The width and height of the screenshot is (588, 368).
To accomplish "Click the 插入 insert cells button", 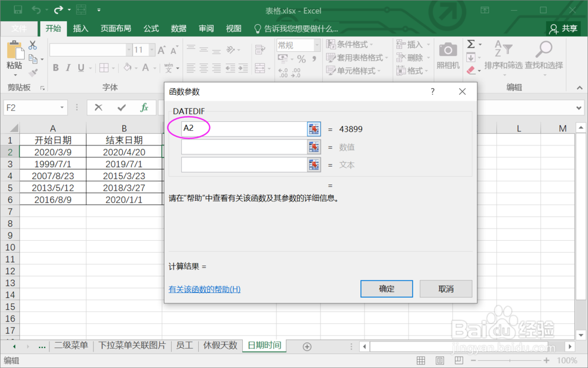I will (413, 44).
